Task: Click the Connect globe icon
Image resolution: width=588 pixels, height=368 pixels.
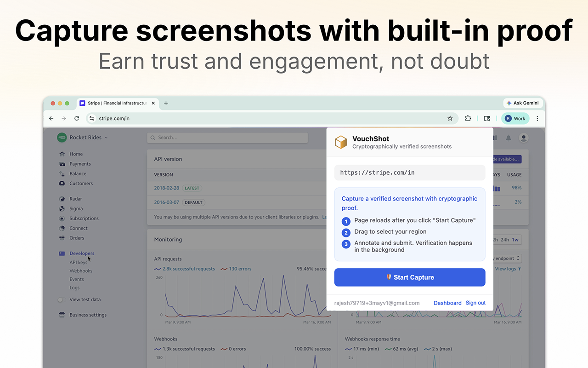Action: coord(62,228)
